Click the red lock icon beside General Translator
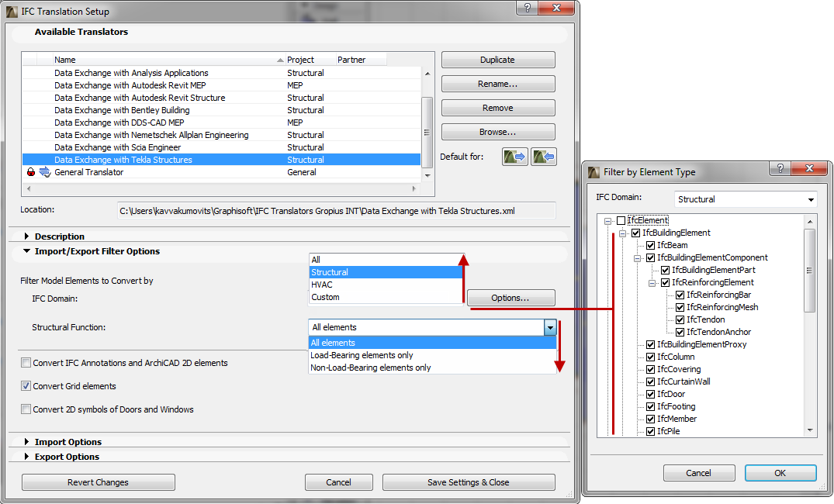This screenshot has height=504, width=834. pyautogui.click(x=31, y=172)
